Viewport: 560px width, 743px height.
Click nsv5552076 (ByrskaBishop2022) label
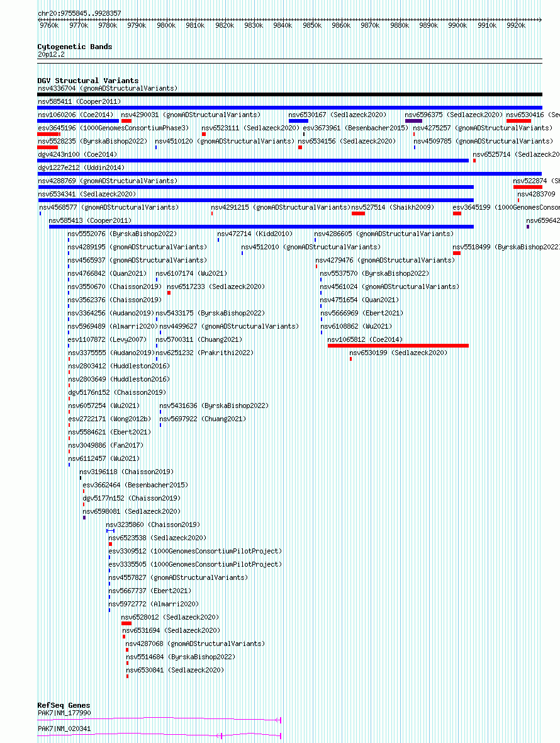(x=122, y=234)
